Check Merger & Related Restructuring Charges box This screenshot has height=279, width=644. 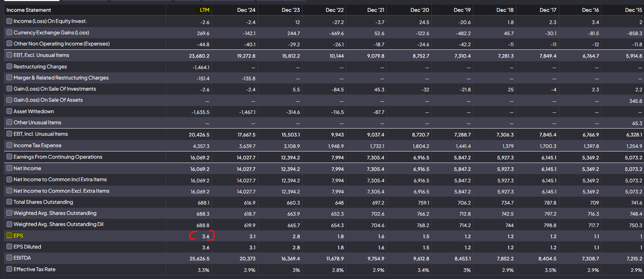point(9,78)
